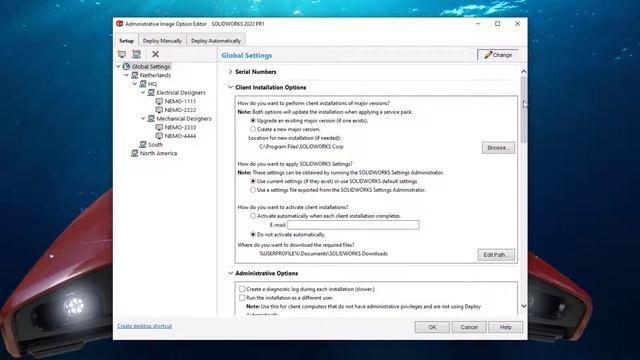
Task: Collapse Administrative Options section
Action: [x=230, y=273]
